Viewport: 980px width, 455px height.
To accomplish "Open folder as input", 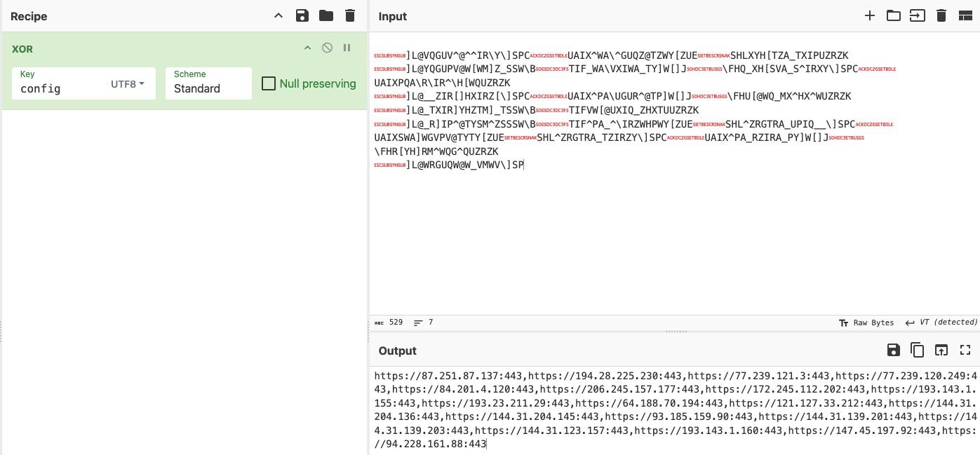I will coord(893,15).
